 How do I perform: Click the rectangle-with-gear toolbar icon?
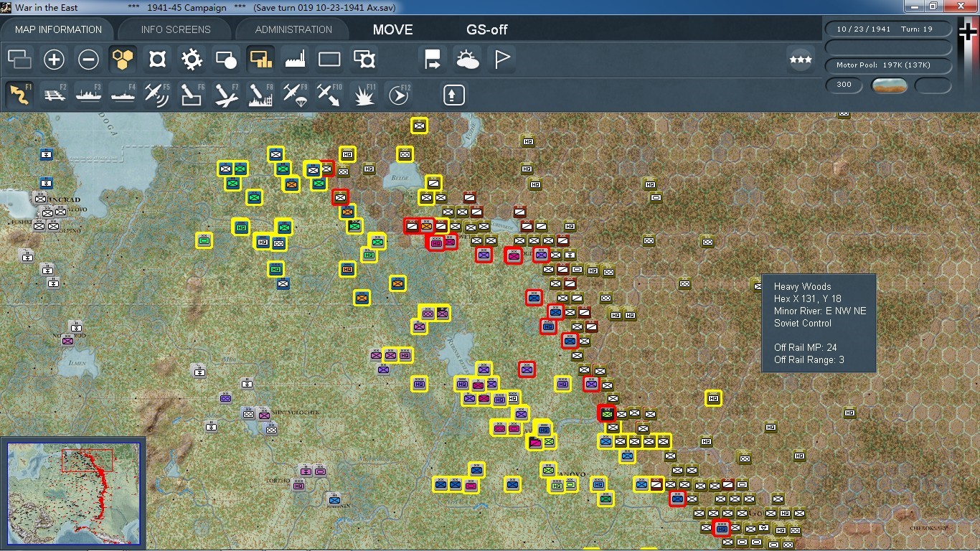click(364, 60)
